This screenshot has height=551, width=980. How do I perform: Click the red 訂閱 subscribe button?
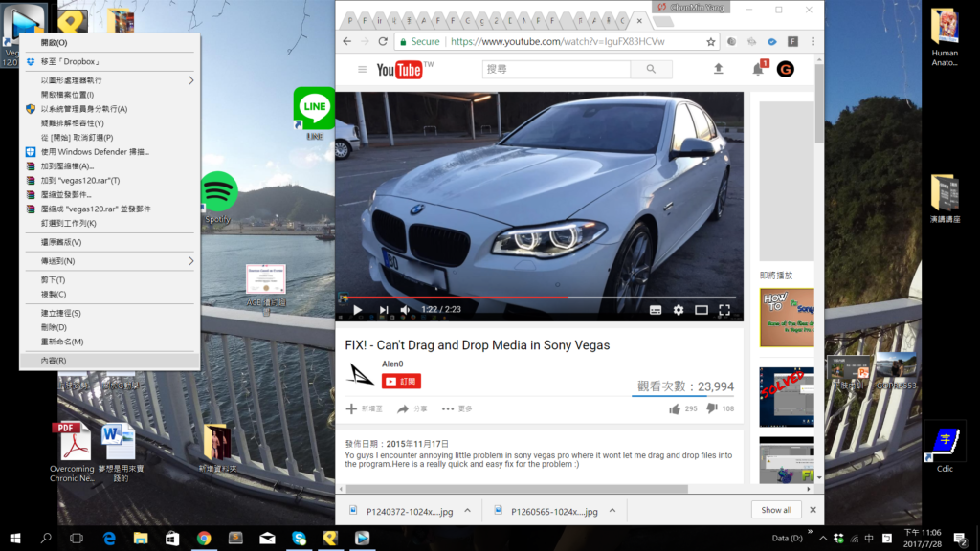[401, 381]
